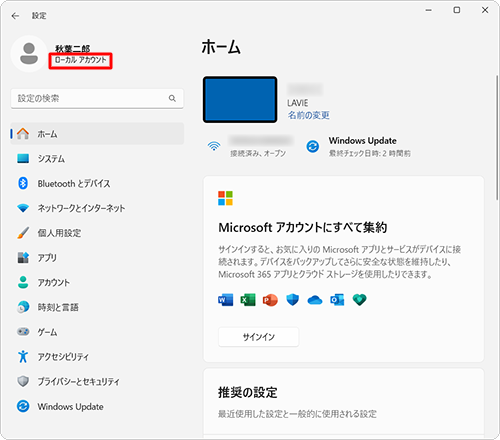Image resolution: width=500 pixels, height=440 pixels.
Task: Open ネットワークとインターネット settings
Action: pos(97,208)
